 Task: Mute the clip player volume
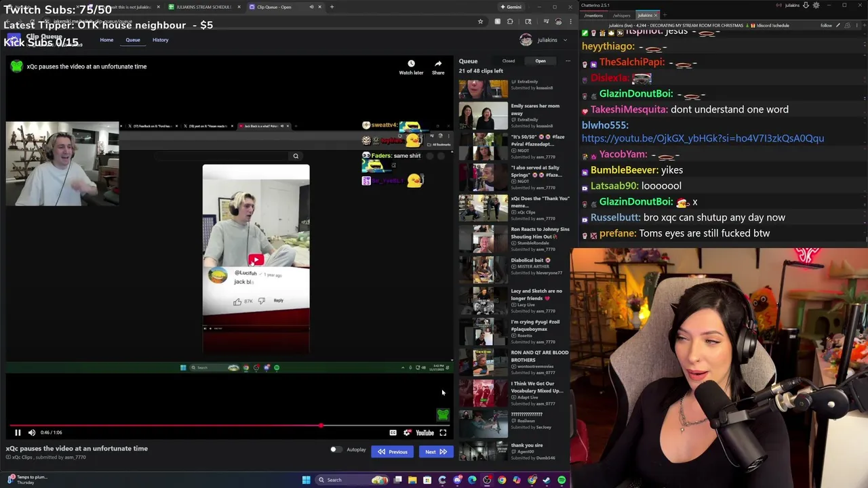click(32, 432)
